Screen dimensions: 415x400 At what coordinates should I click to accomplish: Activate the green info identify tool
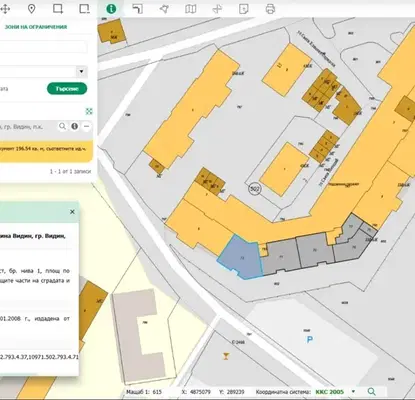pyautogui.click(x=111, y=9)
